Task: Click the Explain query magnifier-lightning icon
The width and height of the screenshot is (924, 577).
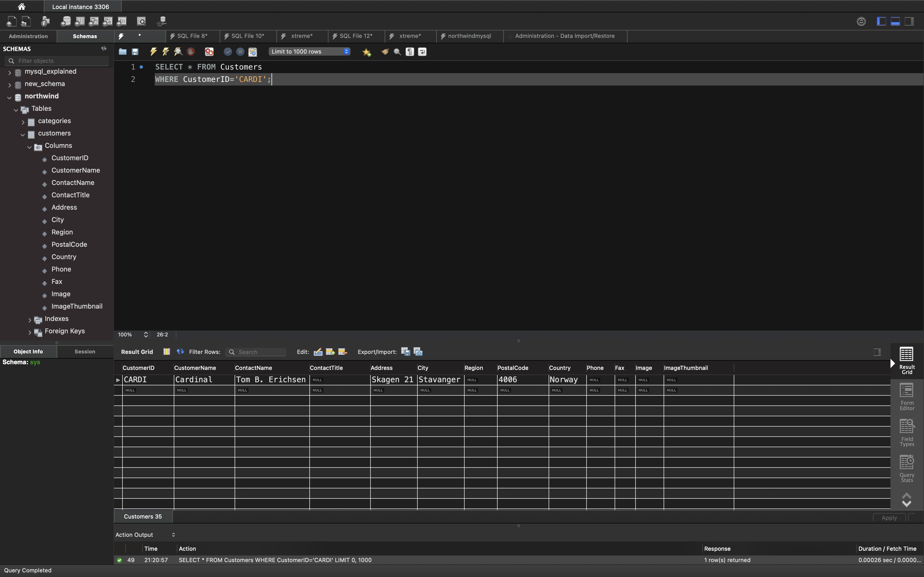Action: pos(178,52)
